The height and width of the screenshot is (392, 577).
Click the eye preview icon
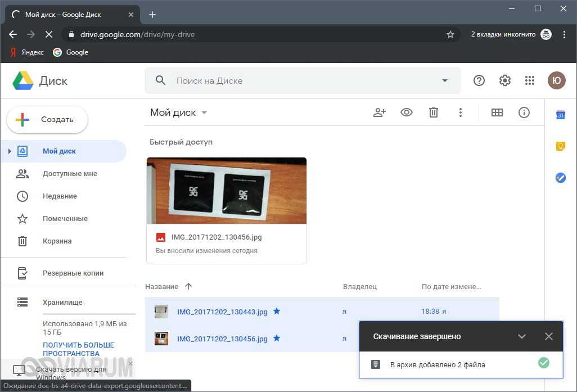click(x=407, y=112)
